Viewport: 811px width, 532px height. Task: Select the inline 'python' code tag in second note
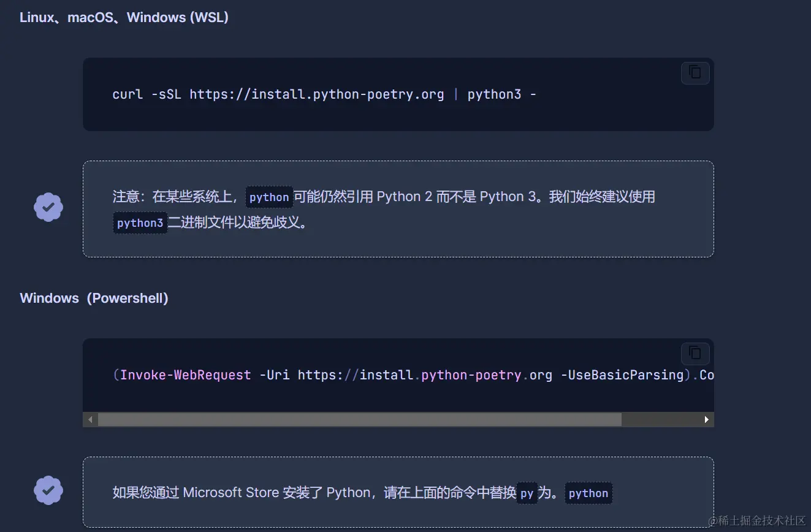[588, 493]
